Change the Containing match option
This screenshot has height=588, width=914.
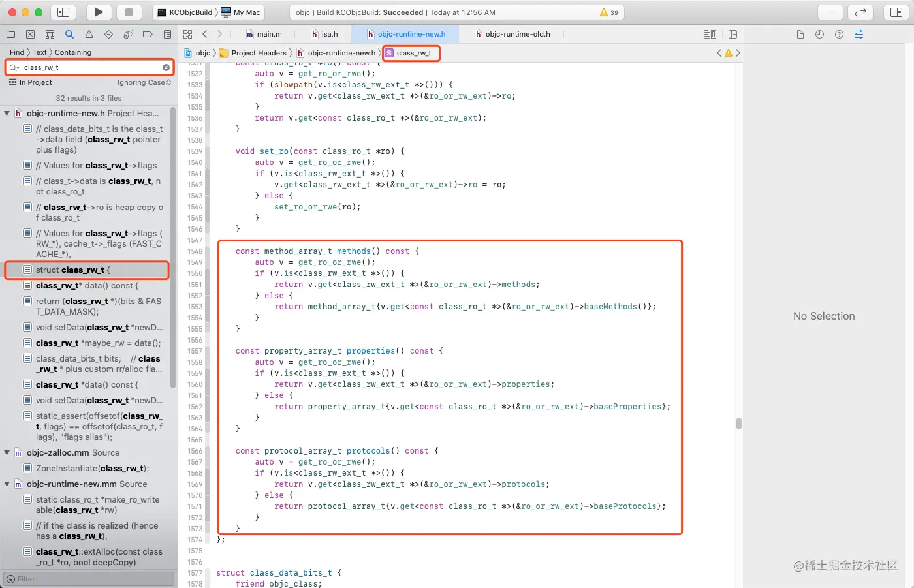73,52
